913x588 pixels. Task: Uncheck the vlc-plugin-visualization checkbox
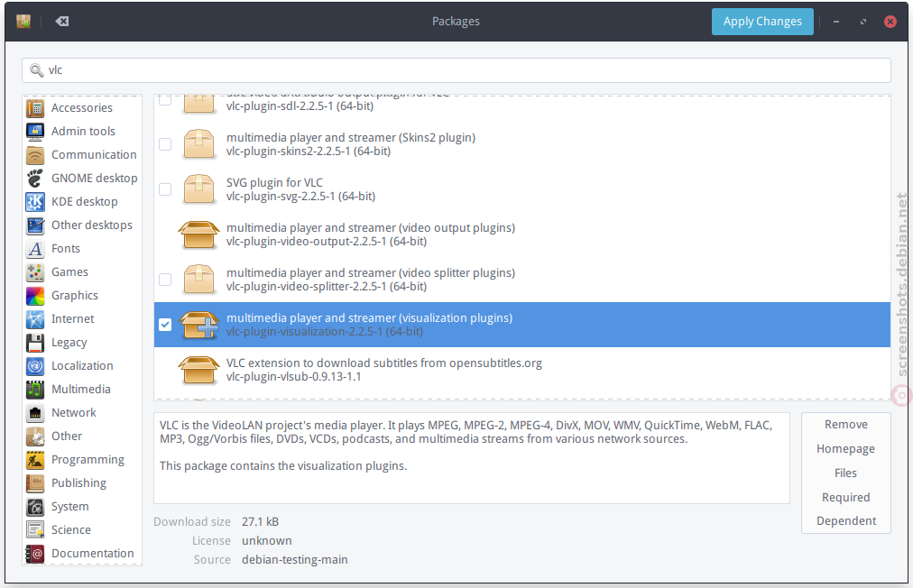tap(165, 325)
